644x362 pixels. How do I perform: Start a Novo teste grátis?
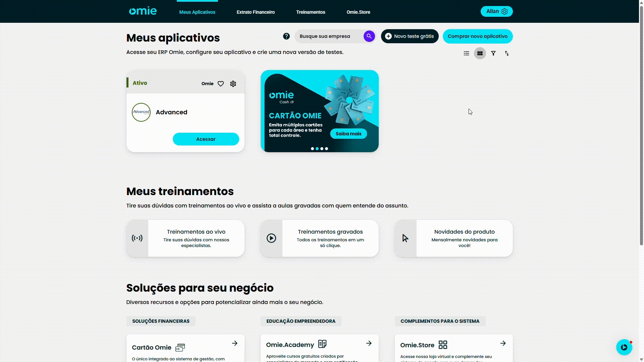coord(410,36)
